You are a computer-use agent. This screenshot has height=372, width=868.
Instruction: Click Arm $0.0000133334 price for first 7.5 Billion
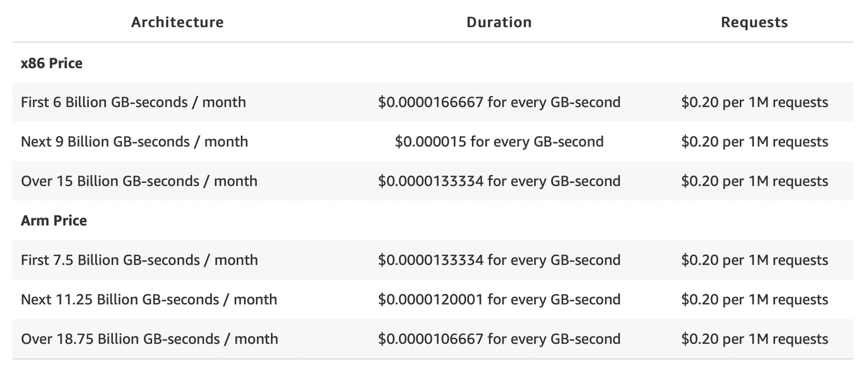[x=499, y=260]
